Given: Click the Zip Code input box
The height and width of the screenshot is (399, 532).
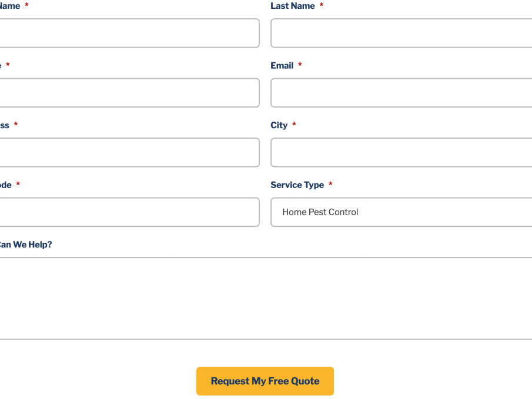Looking at the screenshot, I should pos(129,212).
